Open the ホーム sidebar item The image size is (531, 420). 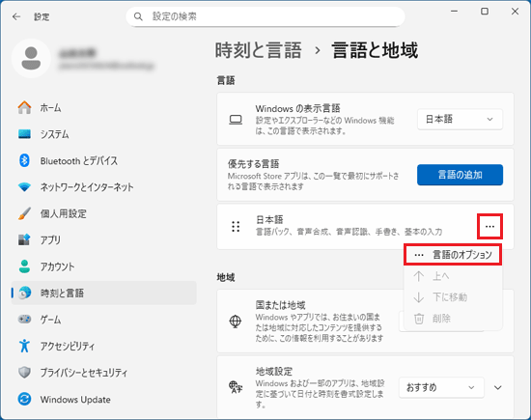tap(104, 108)
